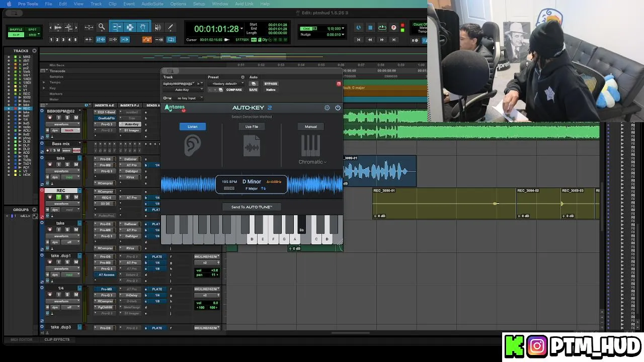The width and height of the screenshot is (644, 362).
Task: Enable Shuffle edit mode
Action: 16,30
